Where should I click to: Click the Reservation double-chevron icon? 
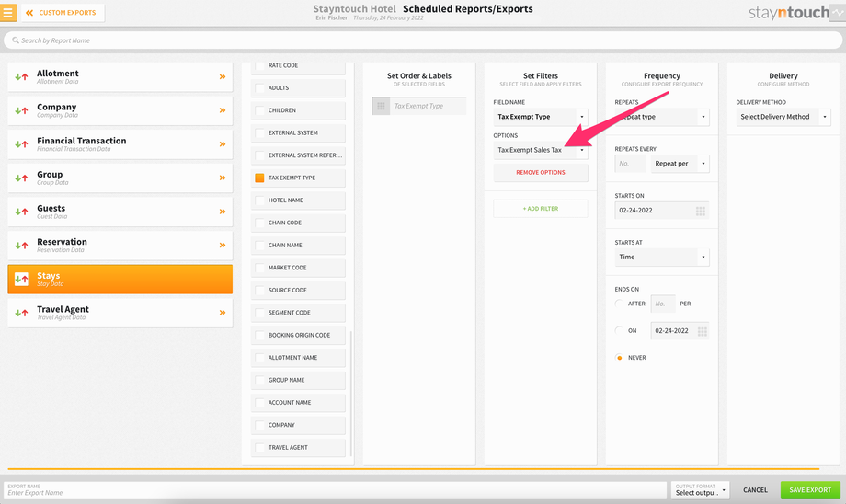click(x=223, y=246)
